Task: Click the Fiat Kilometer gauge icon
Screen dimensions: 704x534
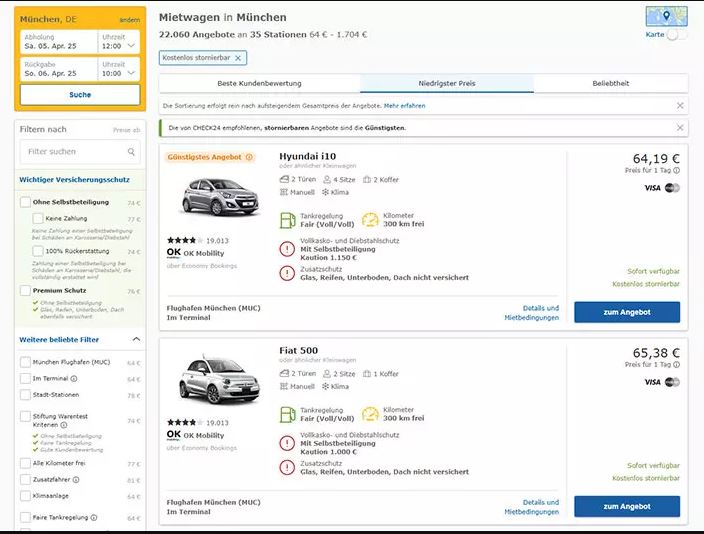Action: 370,414
